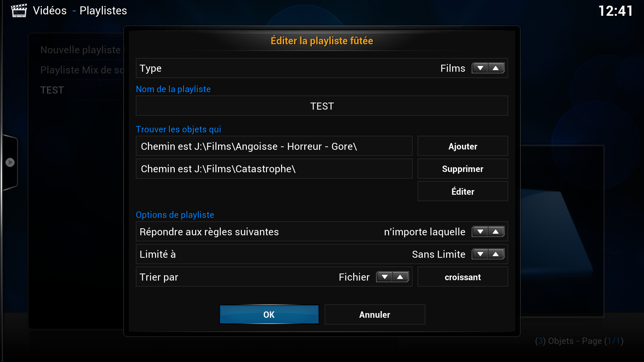Click up arrow for 'Répondre aux règles suivantes'
The image size is (644, 362).
pyautogui.click(x=496, y=232)
